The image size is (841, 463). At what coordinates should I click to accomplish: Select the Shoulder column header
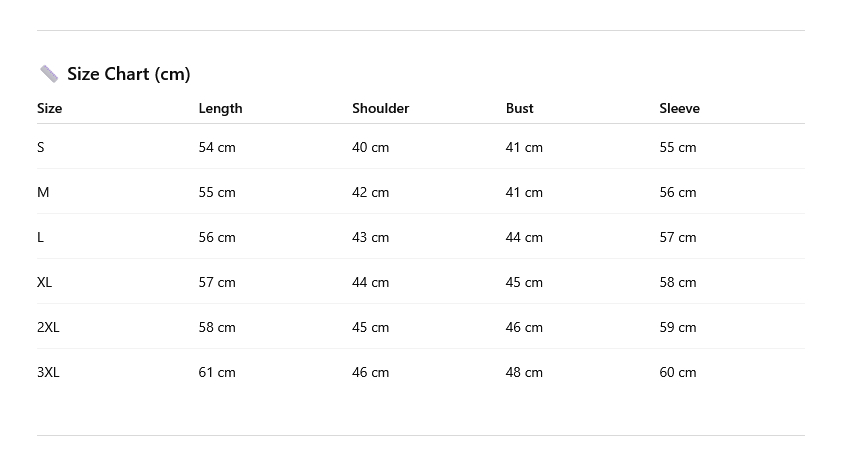click(x=380, y=108)
